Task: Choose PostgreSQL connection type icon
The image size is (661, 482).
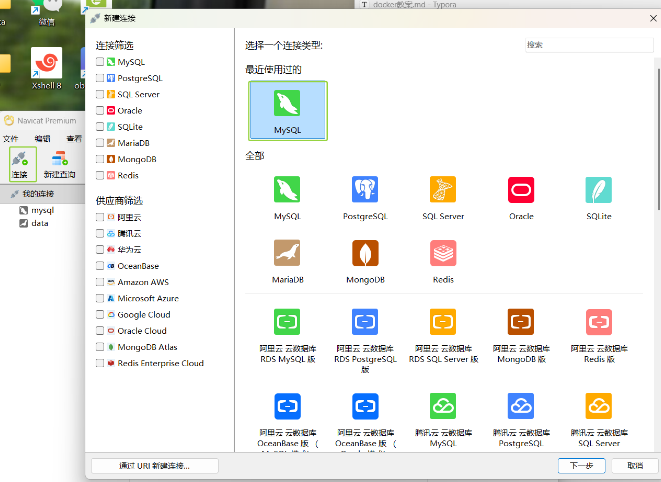Action: click(x=365, y=189)
